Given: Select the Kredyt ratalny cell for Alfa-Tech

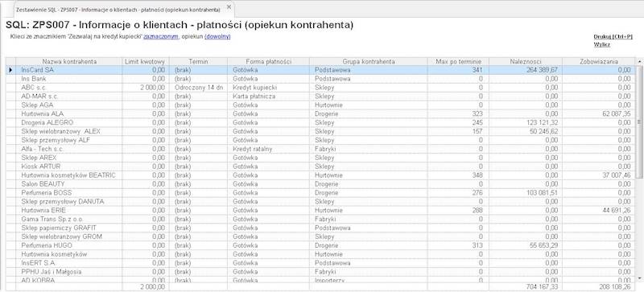Looking at the screenshot, I should (269, 149).
